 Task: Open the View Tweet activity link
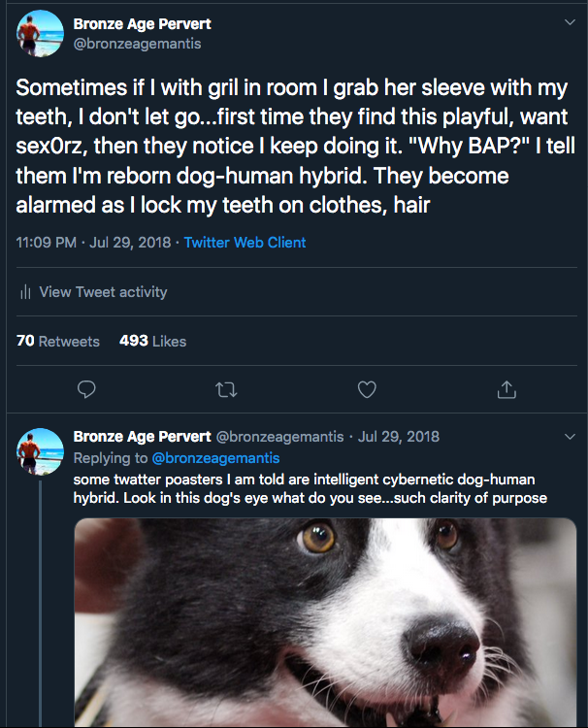click(x=103, y=292)
